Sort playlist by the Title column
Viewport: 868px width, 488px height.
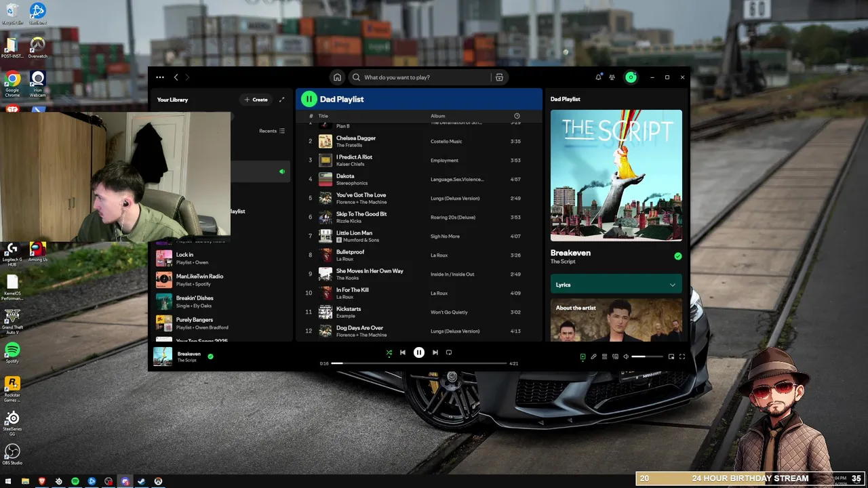323,116
